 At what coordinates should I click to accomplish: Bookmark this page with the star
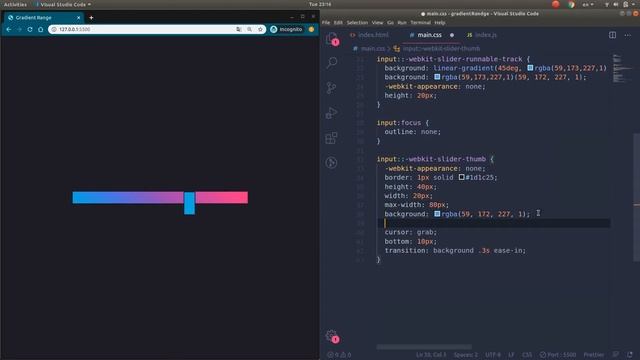point(260,29)
